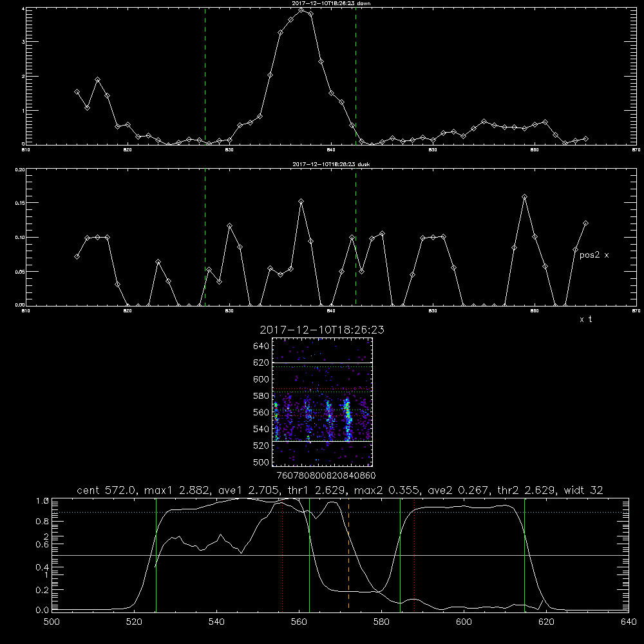Viewport: 644px width, 644px height.
Task: Click the '2017-12-10T18:26:23 dusk' plot title
Action: pyautogui.click(x=331, y=164)
